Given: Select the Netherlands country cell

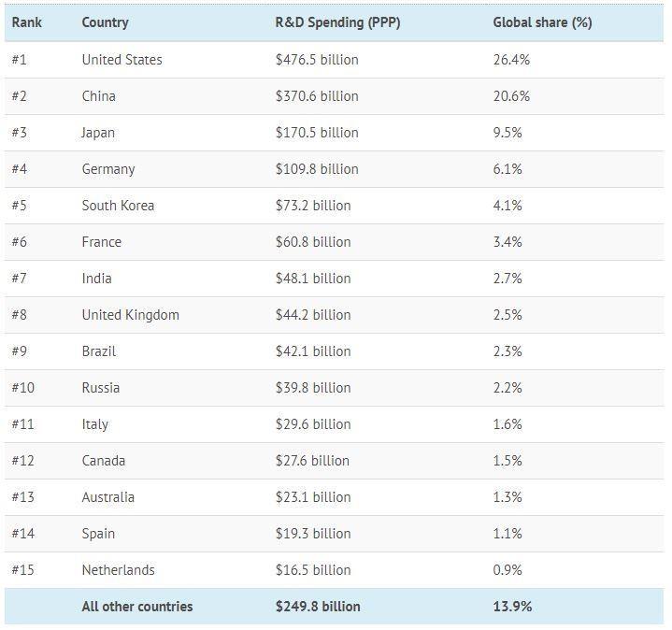Looking at the screenshot, I should tap(118, 570).
